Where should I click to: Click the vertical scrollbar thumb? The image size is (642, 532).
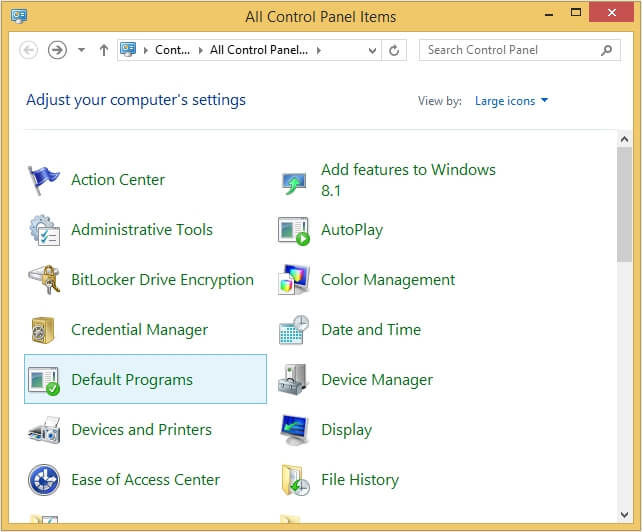(624, 204)
